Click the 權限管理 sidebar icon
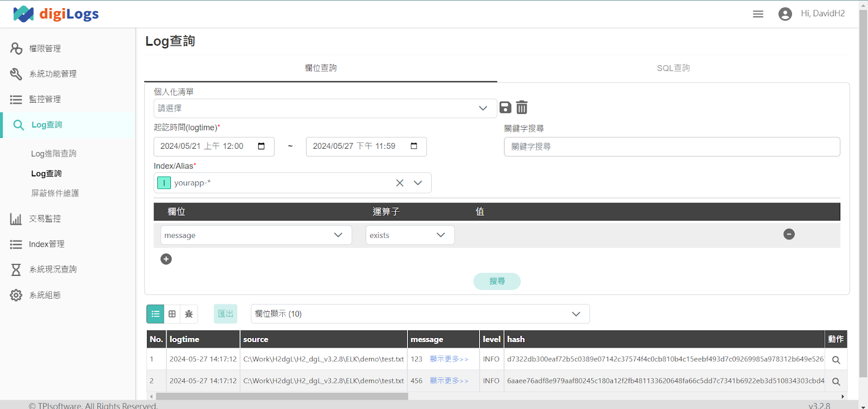The width and height of the screenshot is (868, 409). 16,48
